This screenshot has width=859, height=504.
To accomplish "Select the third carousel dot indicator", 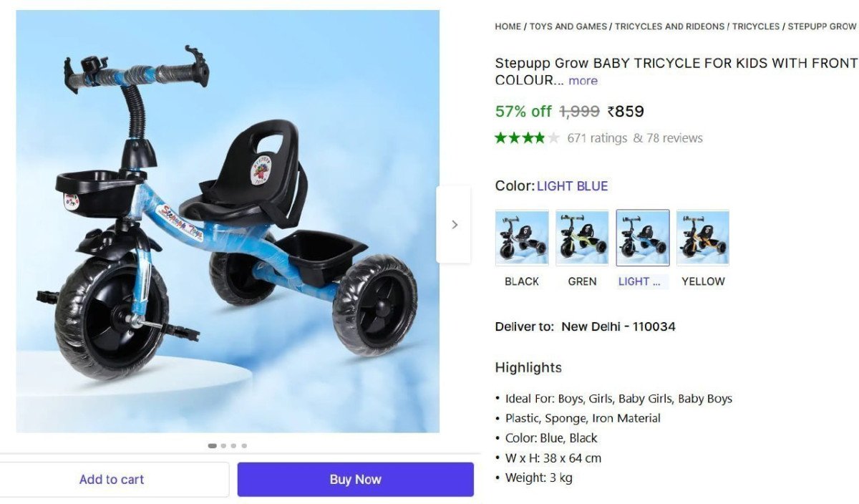I will click(233, 445).
